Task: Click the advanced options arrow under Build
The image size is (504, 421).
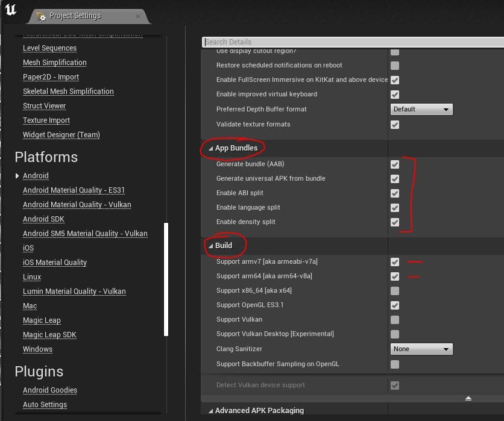Action: [468, 399]
